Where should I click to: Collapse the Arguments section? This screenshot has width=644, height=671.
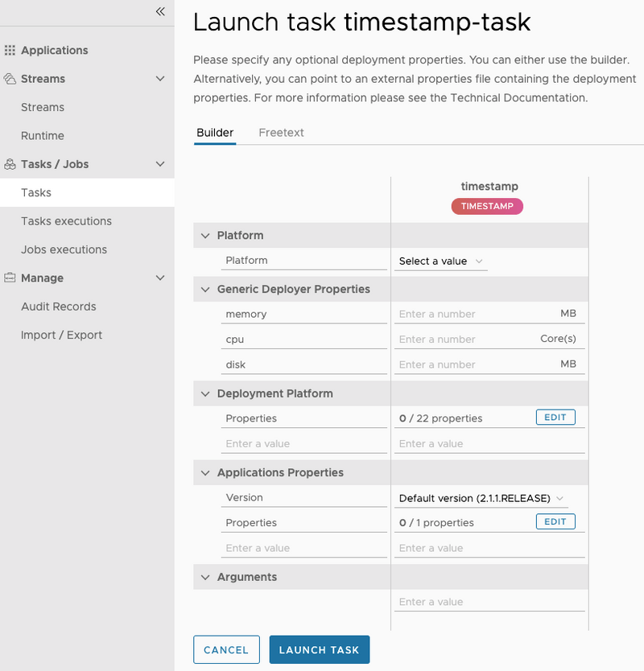205,577
